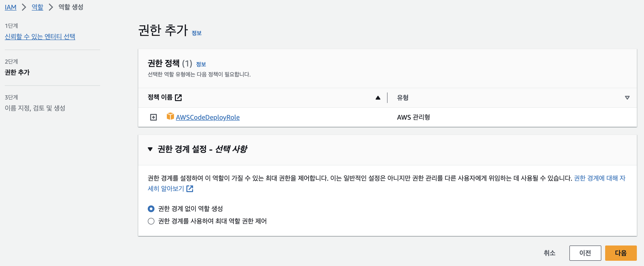The image size is (644, 266).
Task: Click the external link icon after 알아보기
Action: click(x=190, y=189)
